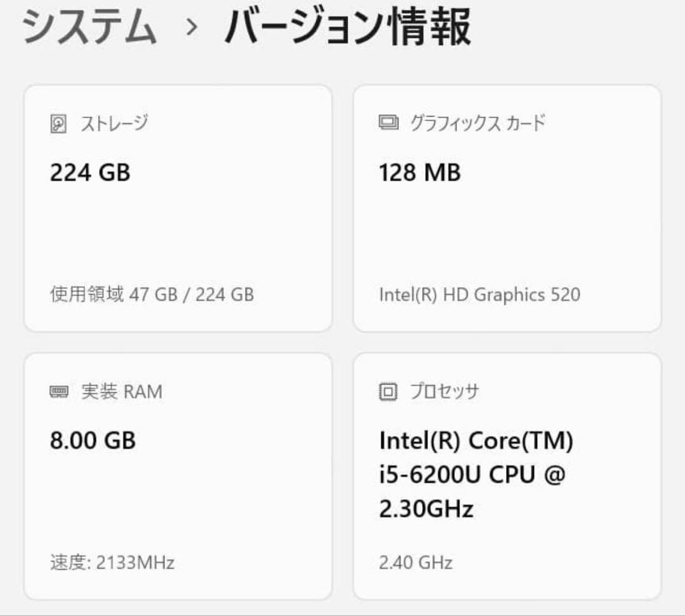Click the breadcrumb chevron after システム
Screen dimensions: 685x616
coord(191,27)
